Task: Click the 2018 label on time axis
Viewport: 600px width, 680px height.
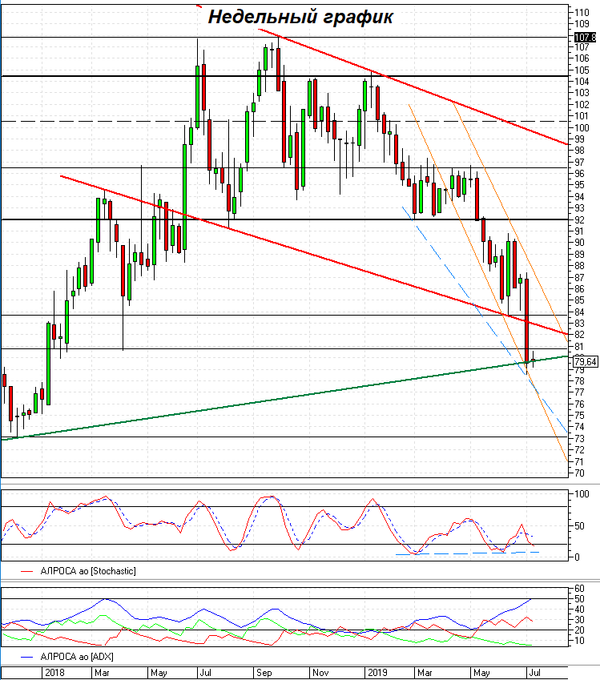Action: click(55, 673)
